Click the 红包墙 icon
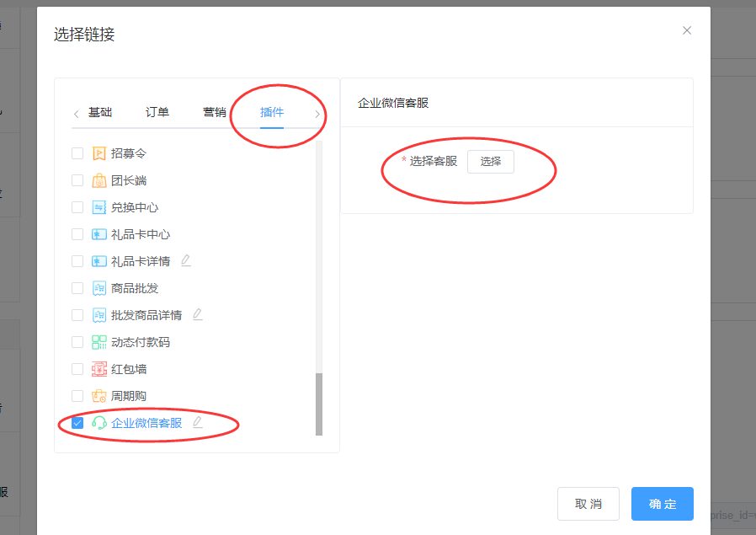The width and height of the screenshot is (756, 535). coord(99,369)
